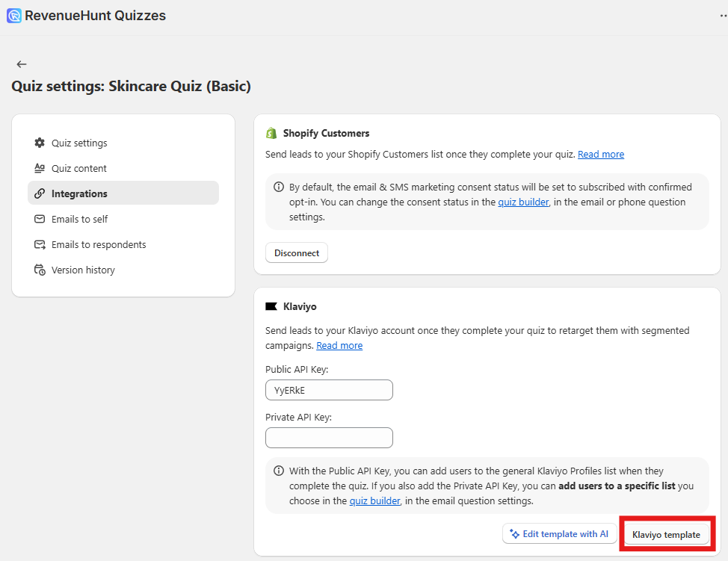Image resolution: width=728 pixels, height=561 pixels.
Task: Click the RevenueHunt Quizzes title
Action: (95, 15)
